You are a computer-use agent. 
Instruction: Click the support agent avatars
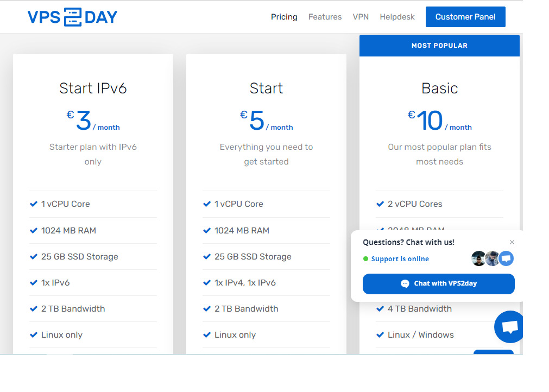[493, 258]
